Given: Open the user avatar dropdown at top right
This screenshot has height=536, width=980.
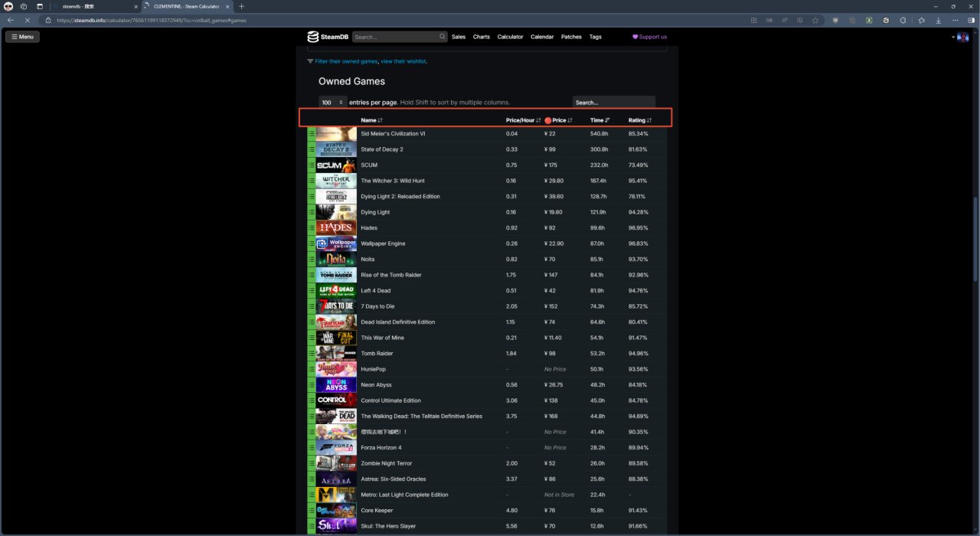Looking at the screenshot, I should (961, 37).
